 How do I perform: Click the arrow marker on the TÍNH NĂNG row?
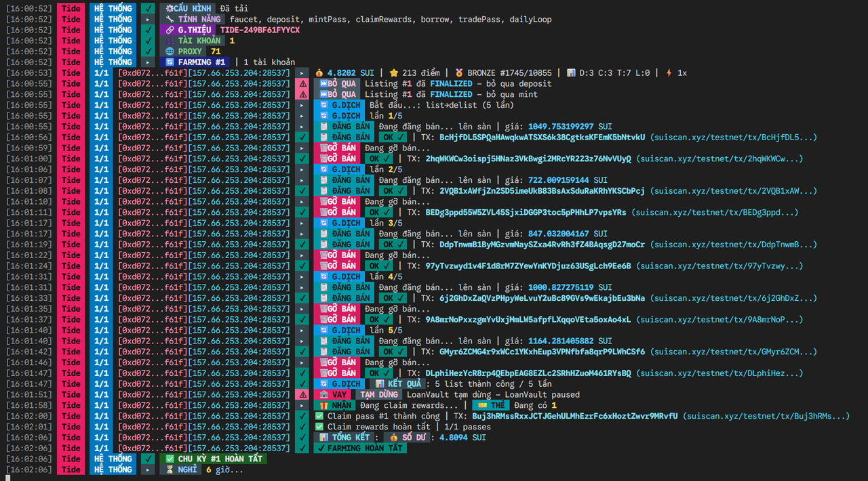point(148,19)
